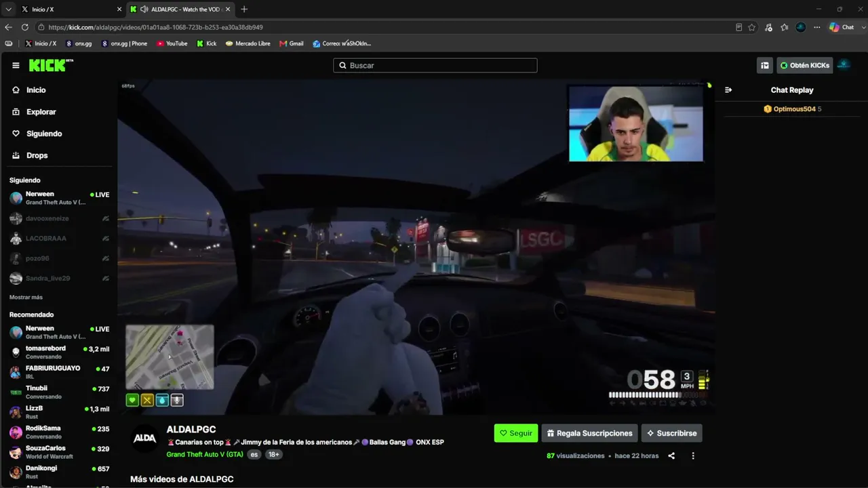Open LizzB recommended channel
Image resolution: width=868 pixels, height=488 pixels.
coord(59,412)
